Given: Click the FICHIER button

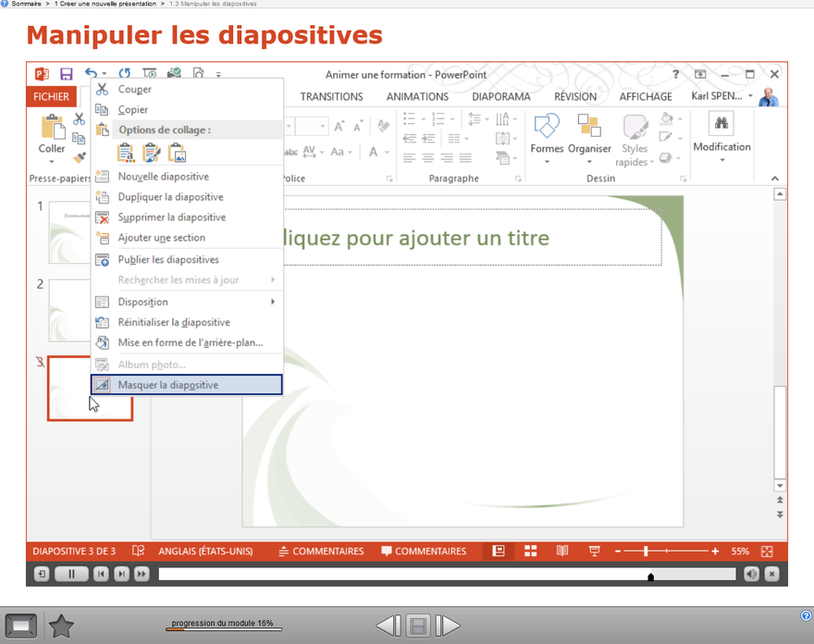Looking at the screenshot, I should click(x=52, y=96).
